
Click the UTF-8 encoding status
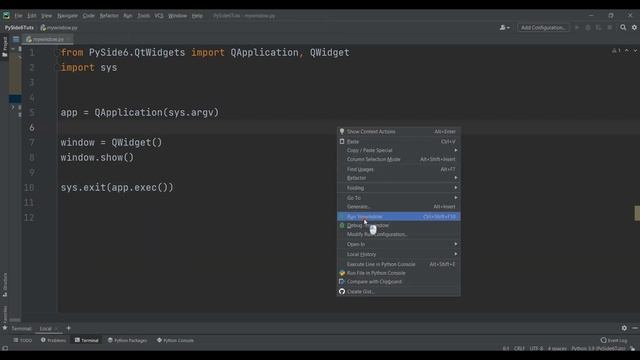coord(536,349)
